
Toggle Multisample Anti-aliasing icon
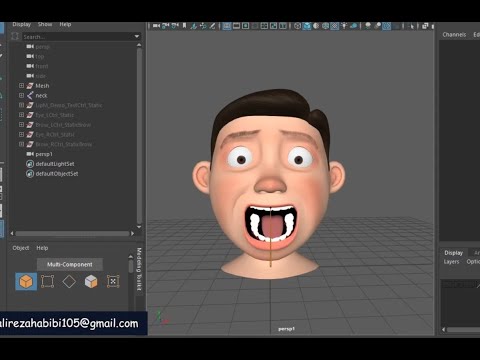387,26
